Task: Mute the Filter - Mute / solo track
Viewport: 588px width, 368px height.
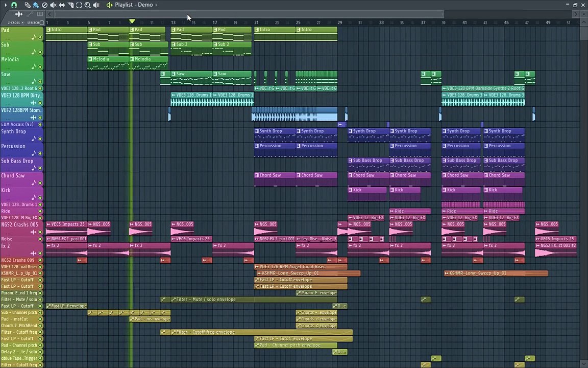Action: 40,300
